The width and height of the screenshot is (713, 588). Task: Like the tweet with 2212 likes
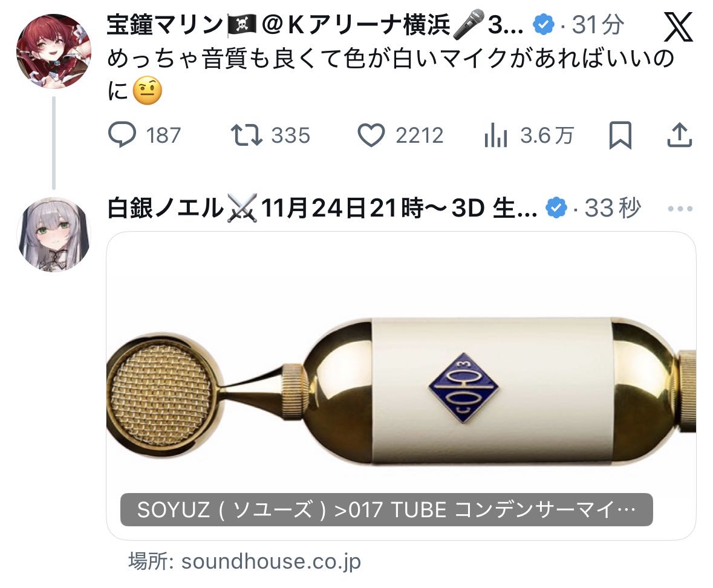point(371,135)
